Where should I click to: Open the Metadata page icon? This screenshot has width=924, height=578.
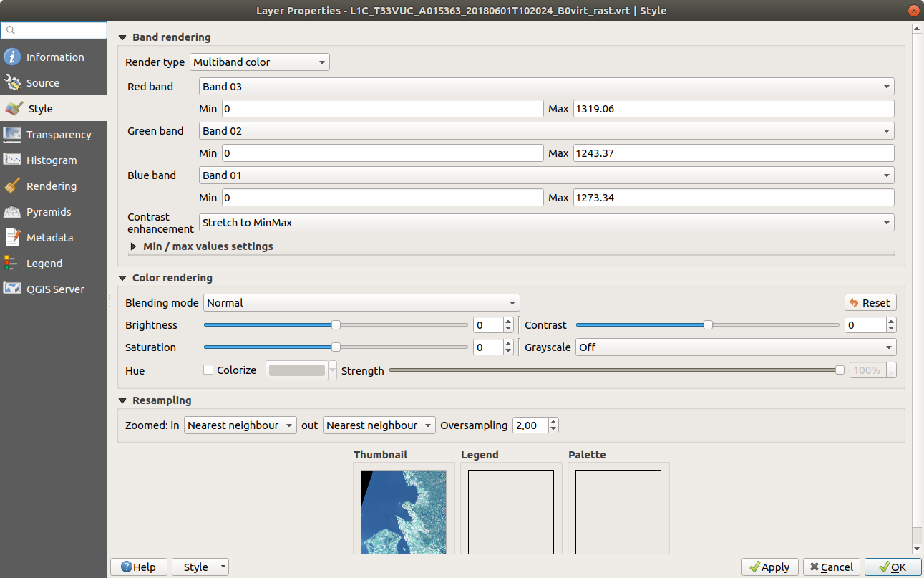12,238
